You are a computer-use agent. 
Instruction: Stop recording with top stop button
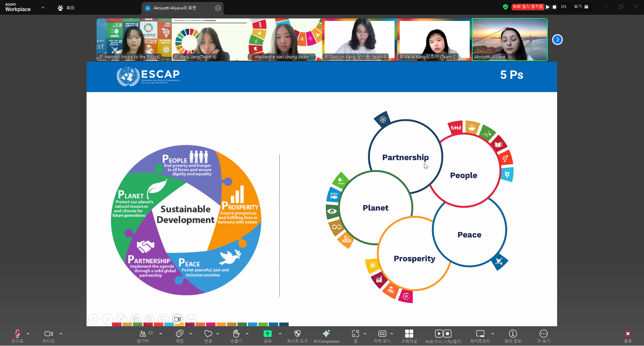[x=554, y=7]
